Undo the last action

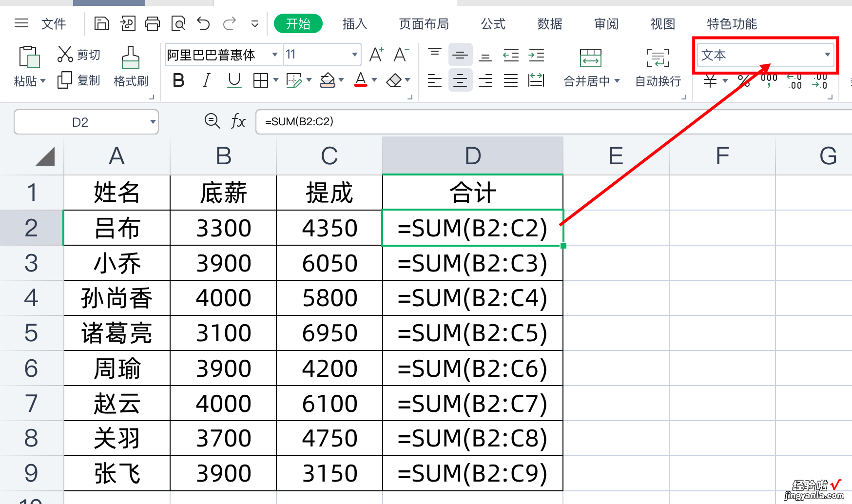(x=203, y=23)
